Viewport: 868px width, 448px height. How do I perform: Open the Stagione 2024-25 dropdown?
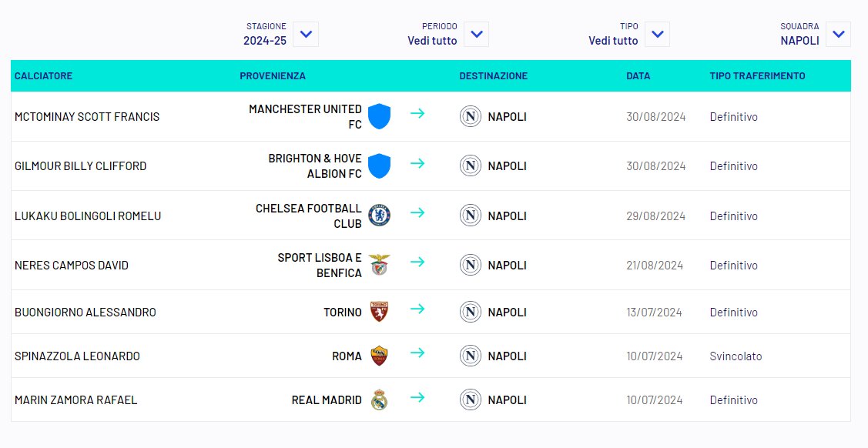[x=306, y=35]
